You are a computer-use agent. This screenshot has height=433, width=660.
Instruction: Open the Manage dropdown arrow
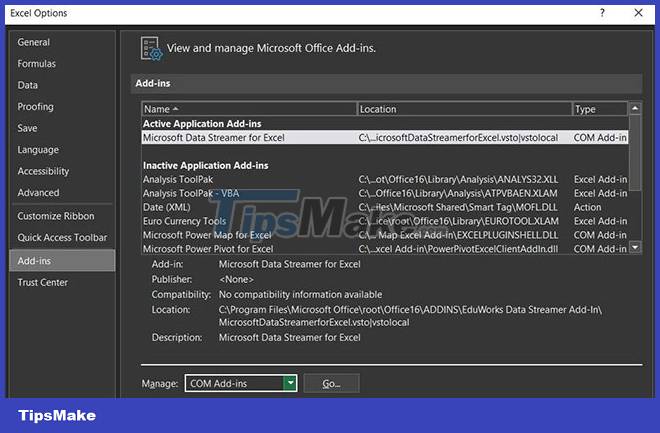[290, 383]
